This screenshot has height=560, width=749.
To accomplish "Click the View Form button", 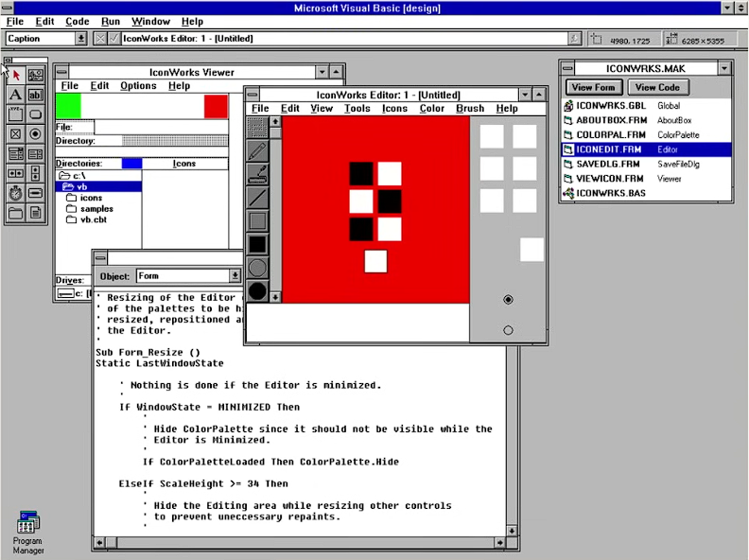I will pyautogui.click(x=593, y=87).
